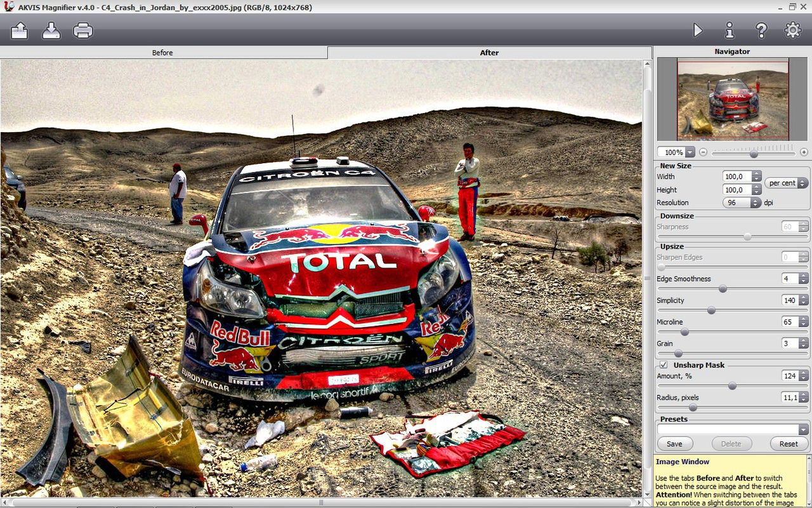812x508 pixels.
Task: Adjust the Navigator zoom slider handle
Action: click(754, 154)
